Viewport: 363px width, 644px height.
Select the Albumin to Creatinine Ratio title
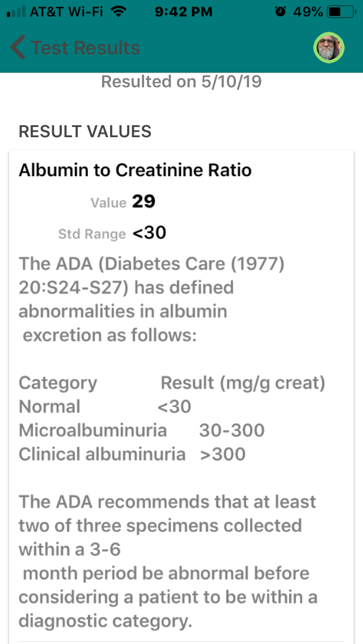135,170
